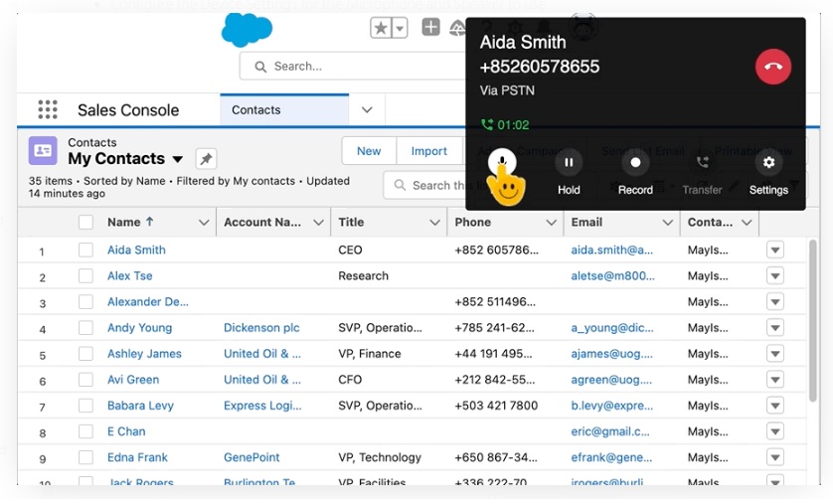Toggle the select-all checkbox in header
This screenshot has height=504, width=833.
click(85, 222)
